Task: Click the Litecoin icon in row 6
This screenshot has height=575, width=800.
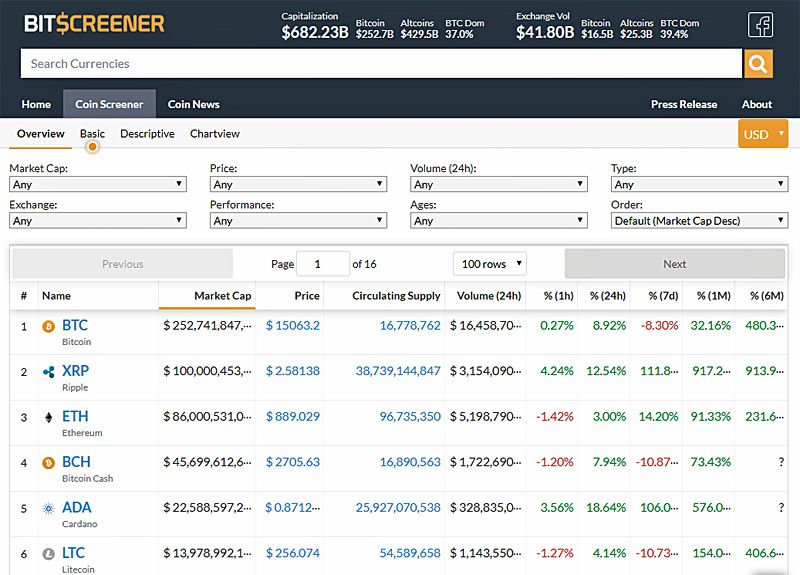Action: coord(48,554)
